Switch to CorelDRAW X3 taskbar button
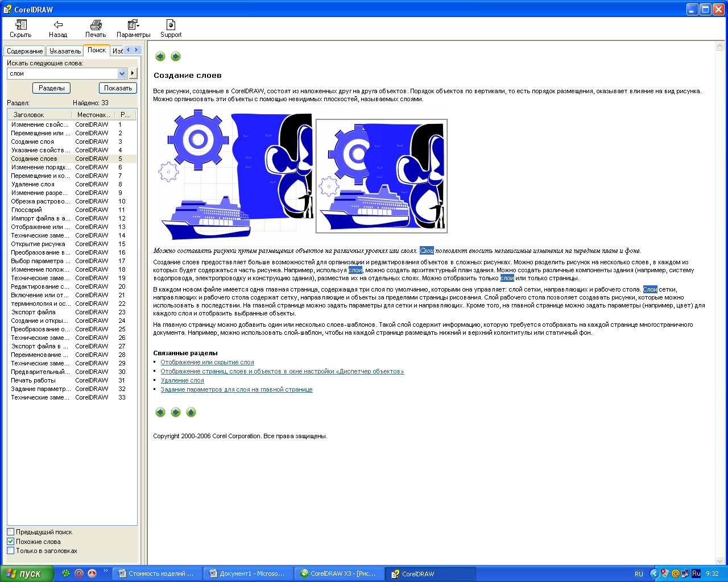Viewport: 728px width, 582px height. pos(339,574)
